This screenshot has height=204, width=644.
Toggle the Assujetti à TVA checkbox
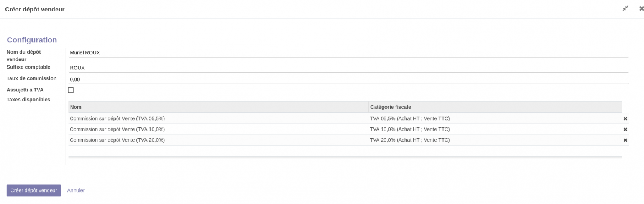coord(71,90)
